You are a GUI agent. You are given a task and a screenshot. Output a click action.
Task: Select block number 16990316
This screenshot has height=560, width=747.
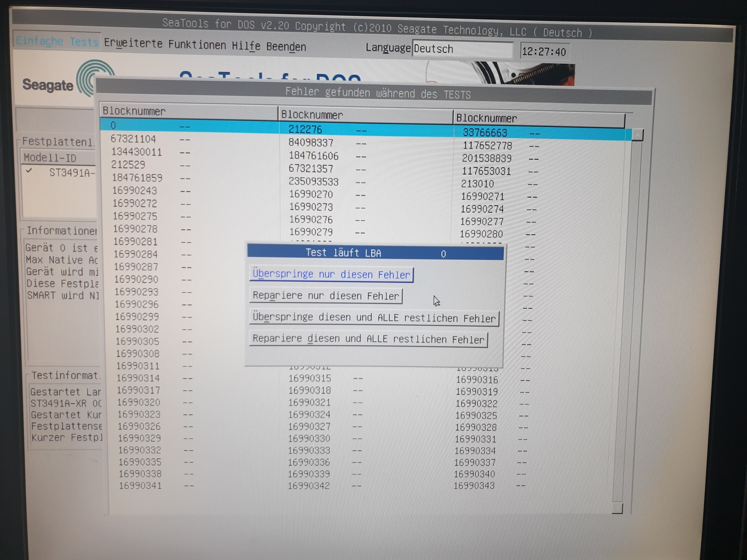click(x=477, y=380)
